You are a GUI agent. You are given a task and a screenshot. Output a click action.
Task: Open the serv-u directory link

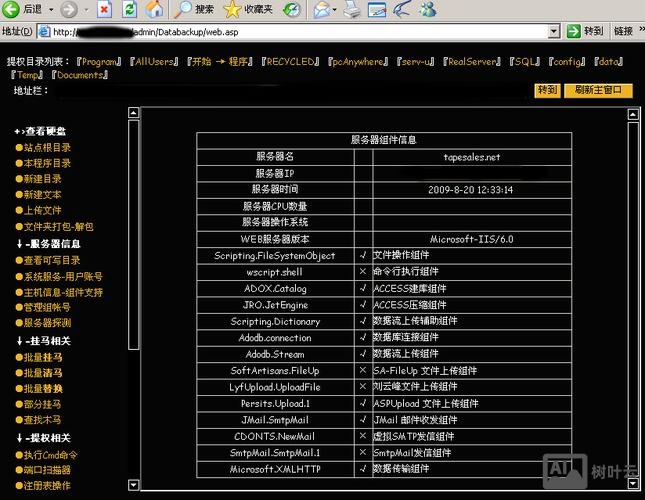coord(415,62)
